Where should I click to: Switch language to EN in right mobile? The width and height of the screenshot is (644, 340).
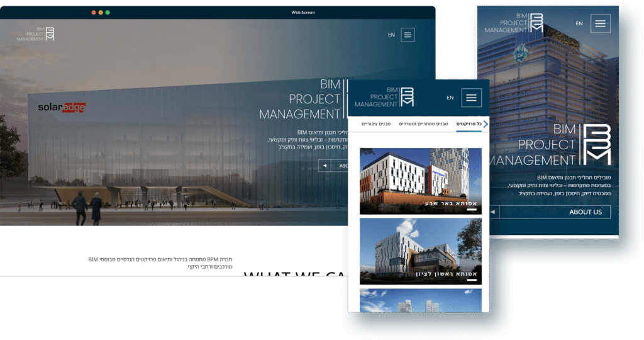click(x=579, y=24)
